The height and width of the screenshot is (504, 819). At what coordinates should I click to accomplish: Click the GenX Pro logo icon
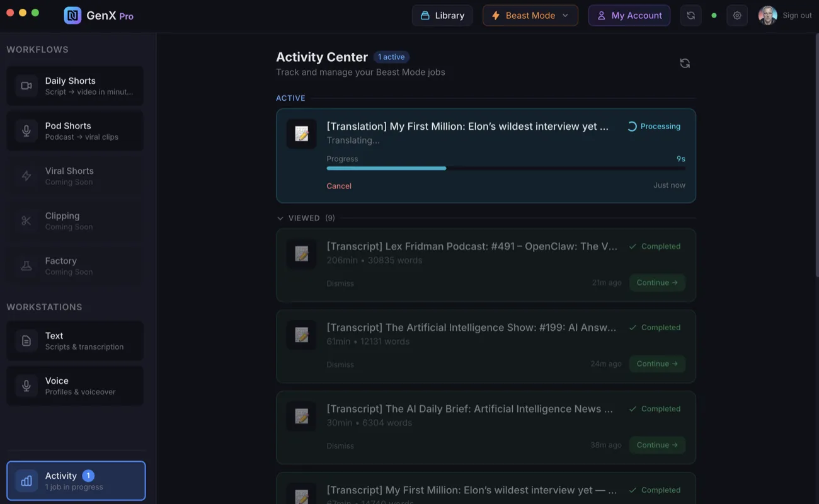pyautogui.click(x=72, y=16)
